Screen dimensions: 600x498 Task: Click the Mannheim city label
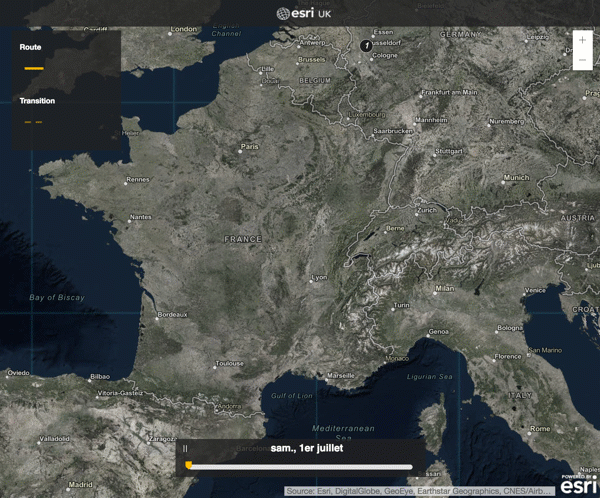tap(431, 120)
